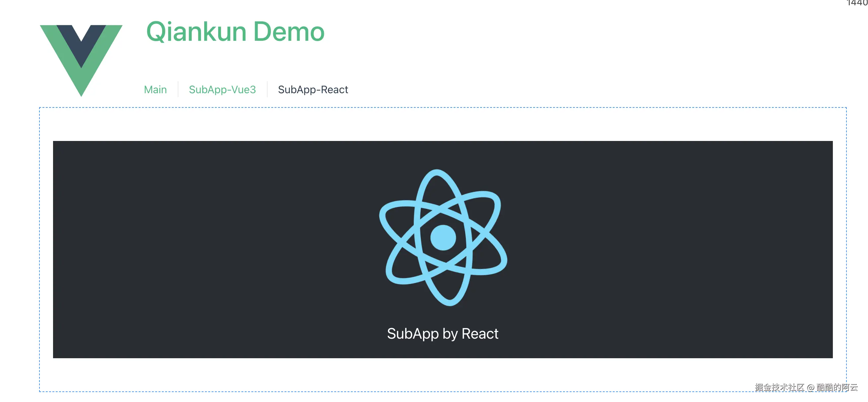The width and height of the screenshot is (868, 402).
Task: Click the "SubApp by React" caption
Action: pyautogui.click(x=443, y=334)
